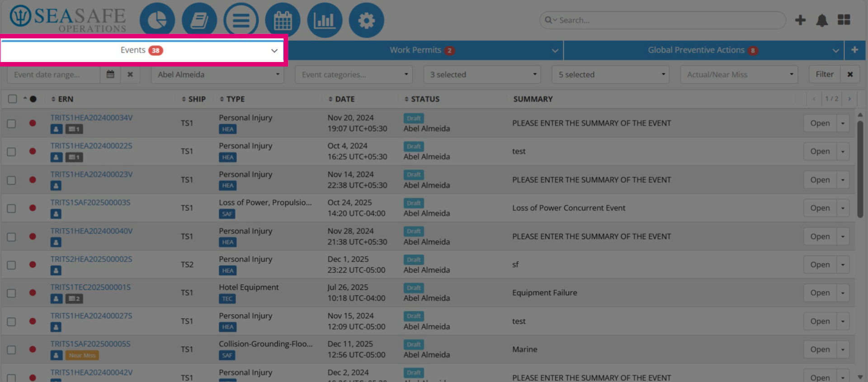Check the box for TRITS1SAF202500003S
Viewport: 868px width, 382px height.
tap(11, 208)
